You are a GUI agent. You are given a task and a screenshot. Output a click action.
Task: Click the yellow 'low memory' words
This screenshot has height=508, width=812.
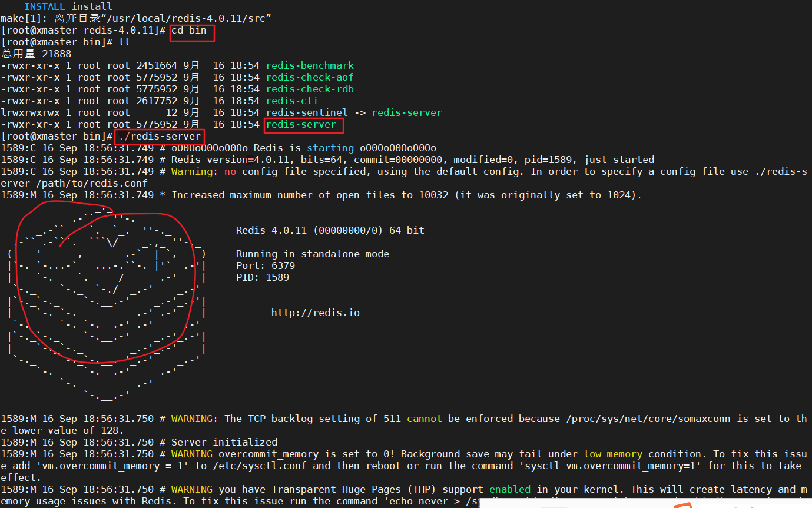point(613,454)
